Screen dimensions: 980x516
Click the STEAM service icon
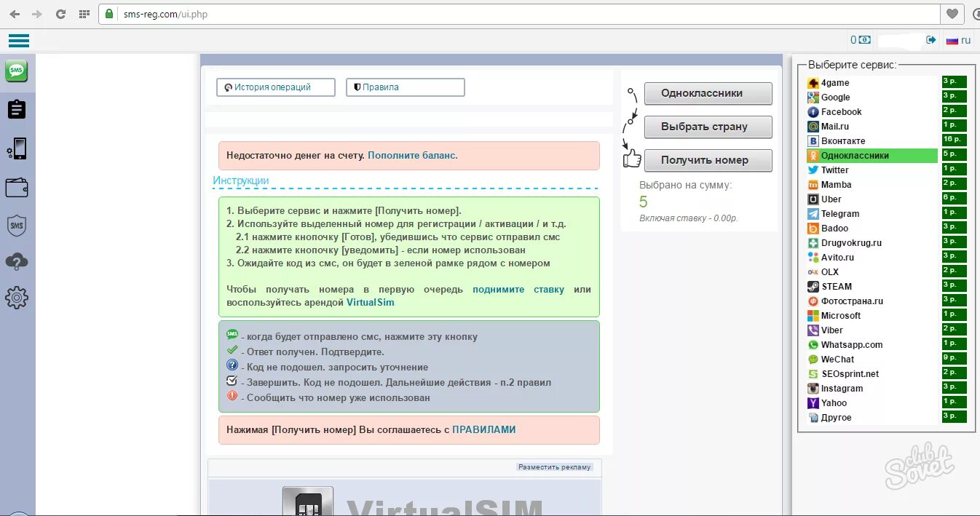[813, 287]
